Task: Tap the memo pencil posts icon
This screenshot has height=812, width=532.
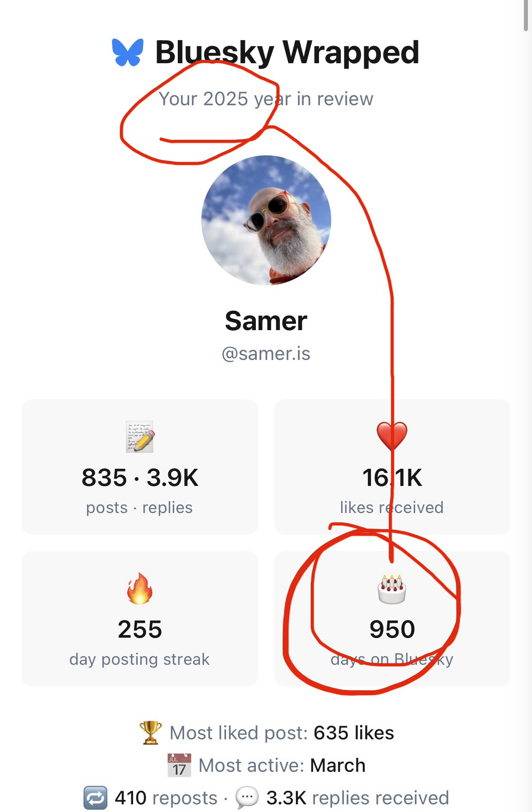Action: tap(140, 436)
